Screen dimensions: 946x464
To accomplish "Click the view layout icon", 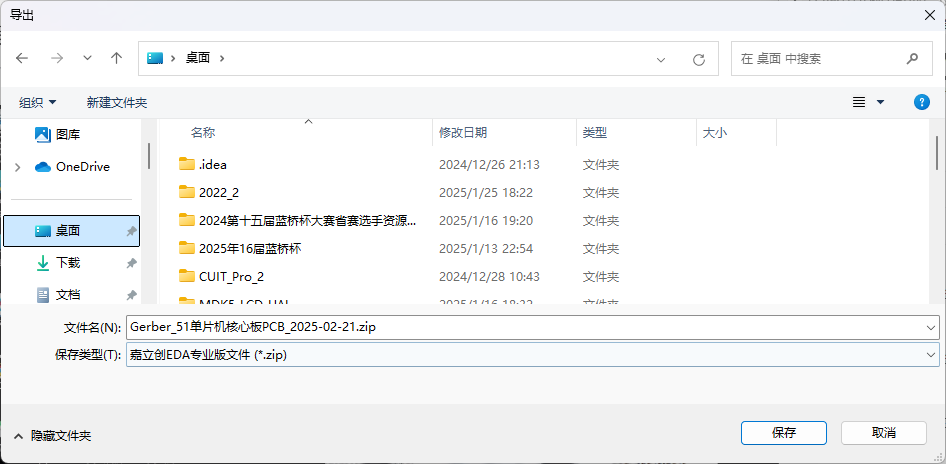I will pos(858,102).
